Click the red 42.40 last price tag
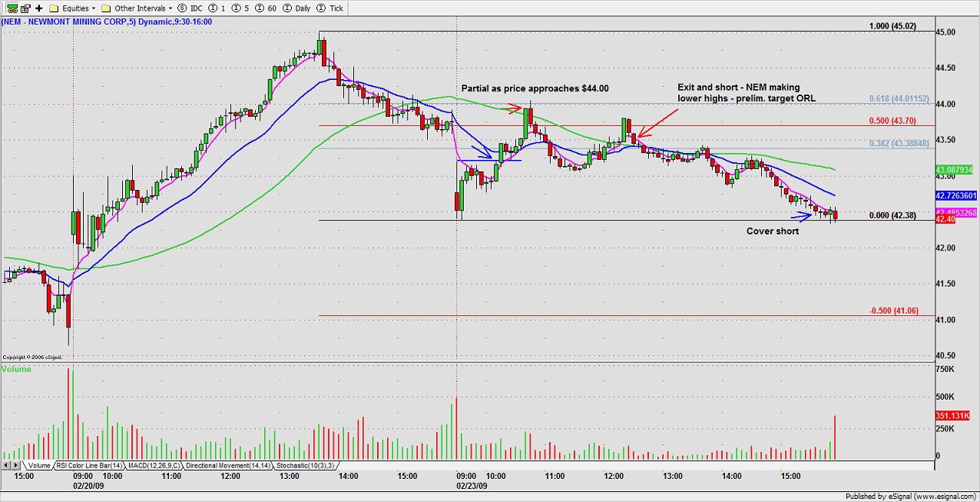Screen dimensions: 980x502 (946, 220)
